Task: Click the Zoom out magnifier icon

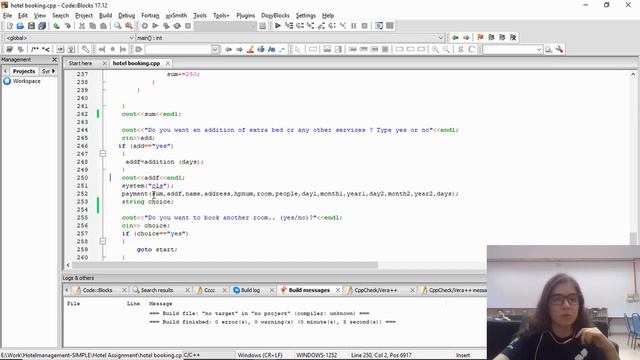Action: pos(447,49)
